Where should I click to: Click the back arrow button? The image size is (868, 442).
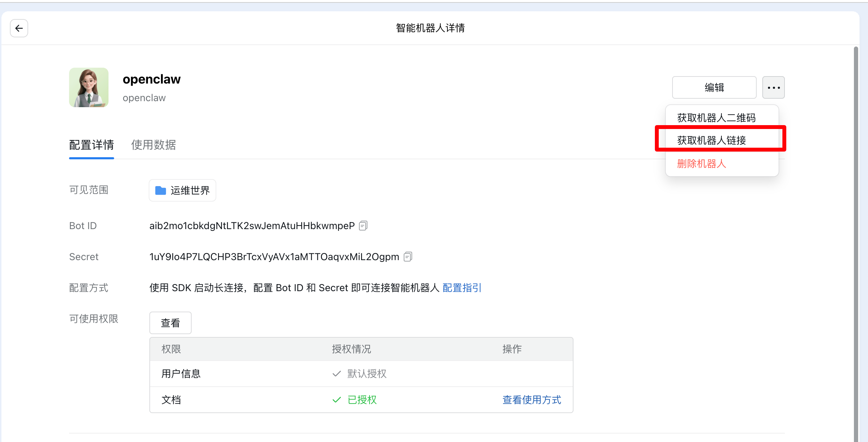(19, 28)
